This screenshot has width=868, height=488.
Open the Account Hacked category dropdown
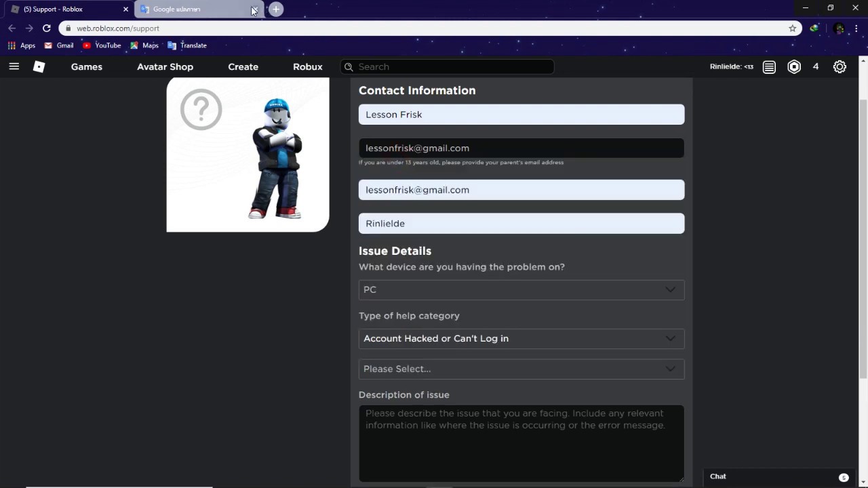click(521, 338)
